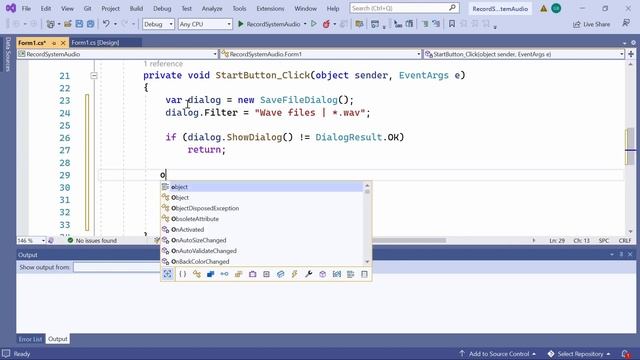
Task: Click Add to Source Control
Action: click(x=498, y=353)
